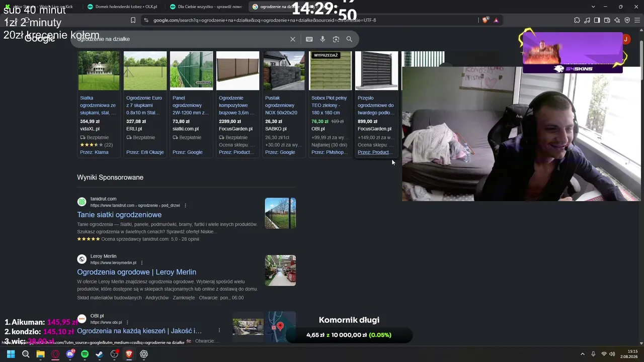644x362 pixels.
Task: Open the Leo AI sparkle icon
Action: 617,20
